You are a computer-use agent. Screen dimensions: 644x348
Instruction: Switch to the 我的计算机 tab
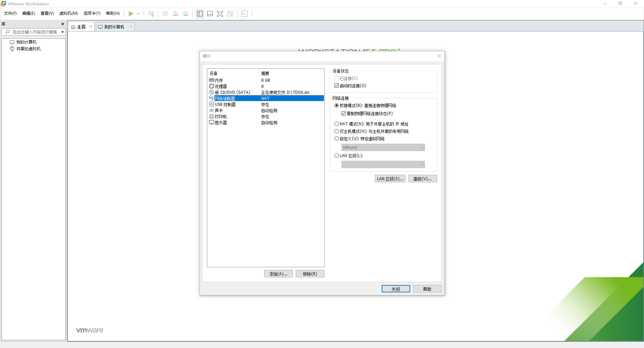coord(114,27)
